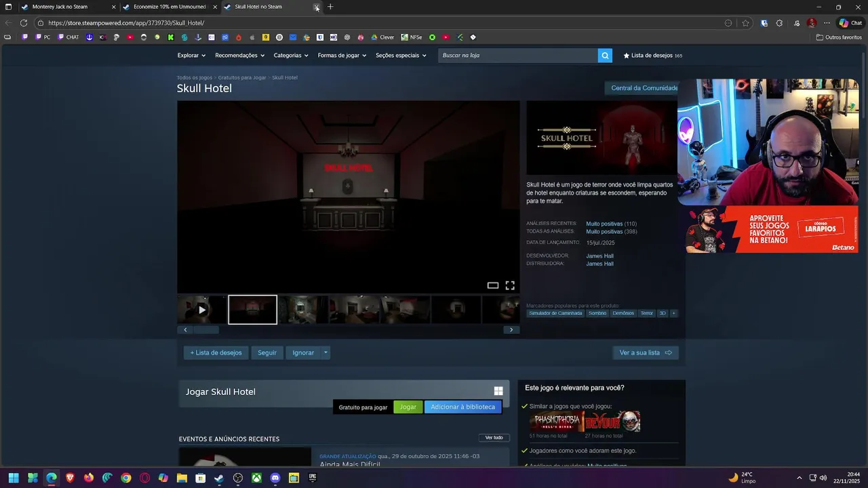This screenshot has height=488, width=868.
Task: Open Microsoft Store from the taskbar
Action: click(201, 478)
